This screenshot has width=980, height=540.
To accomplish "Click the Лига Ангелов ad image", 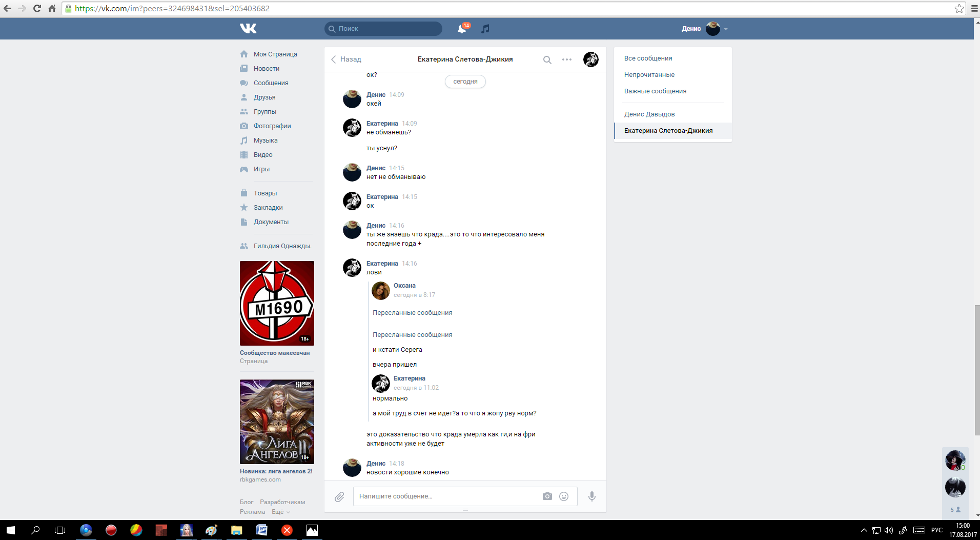I will coord(277,422).
